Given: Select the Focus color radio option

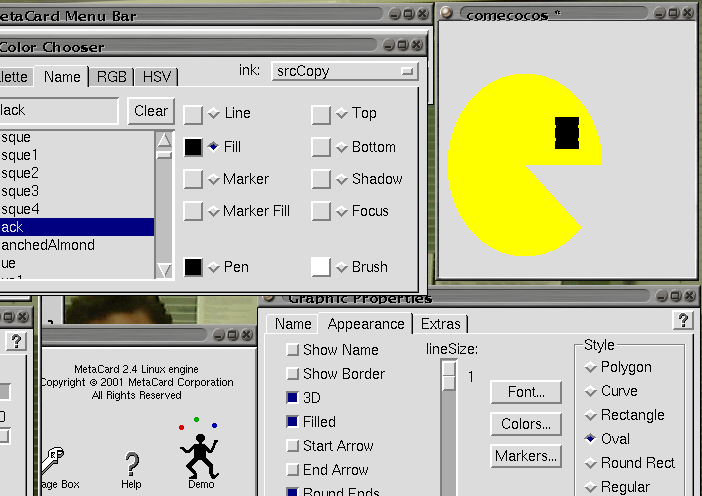Looking at the screenshot, I should click(x=342, y=211).
